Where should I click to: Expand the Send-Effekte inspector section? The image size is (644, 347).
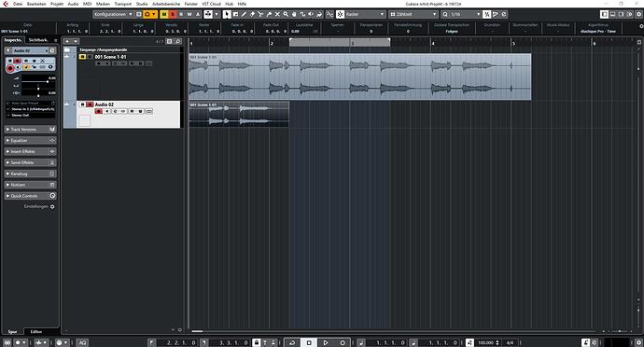click(31, 162)
